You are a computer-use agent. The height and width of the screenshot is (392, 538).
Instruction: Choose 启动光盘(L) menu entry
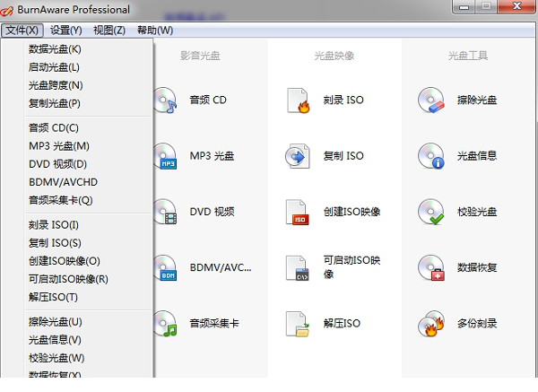pos(54,67)
